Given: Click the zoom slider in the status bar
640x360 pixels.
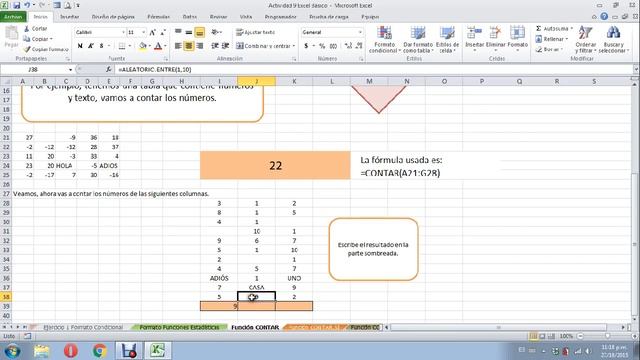Looking at the screenshot, I should click(x=607, y=336).
